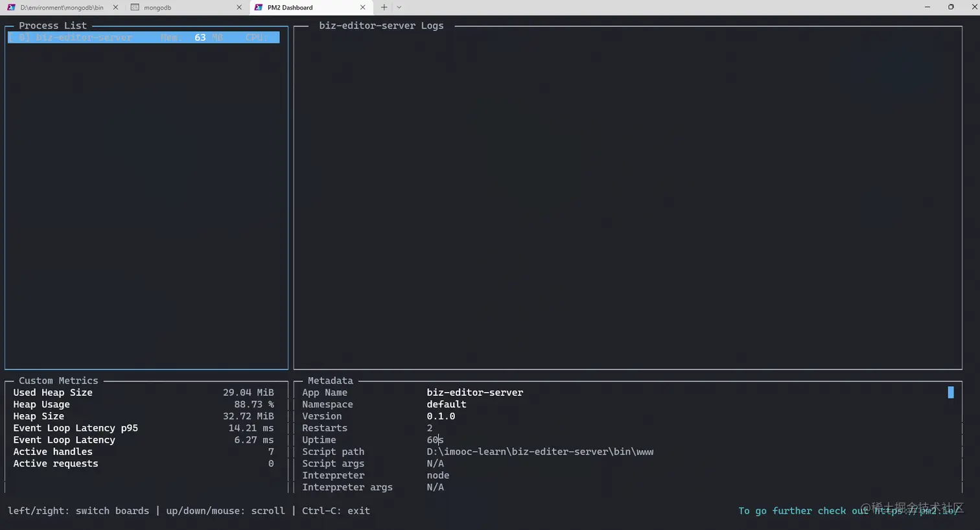Viewport: 980px width, 530px height.
Task: Click the 14.21 ms latency value
Action: (x=251, y=428)
